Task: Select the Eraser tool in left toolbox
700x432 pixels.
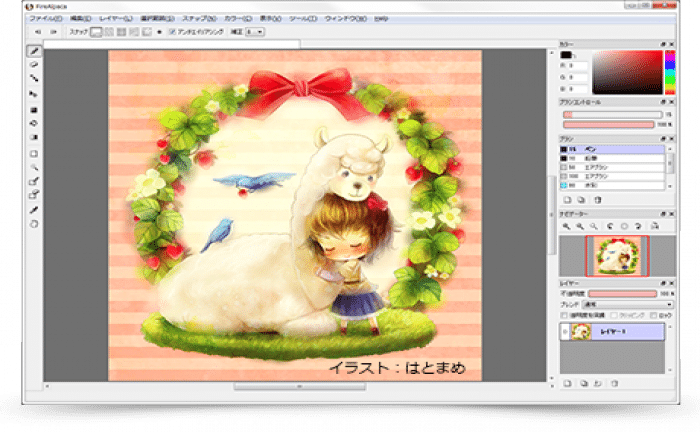Action: [34, 65]
